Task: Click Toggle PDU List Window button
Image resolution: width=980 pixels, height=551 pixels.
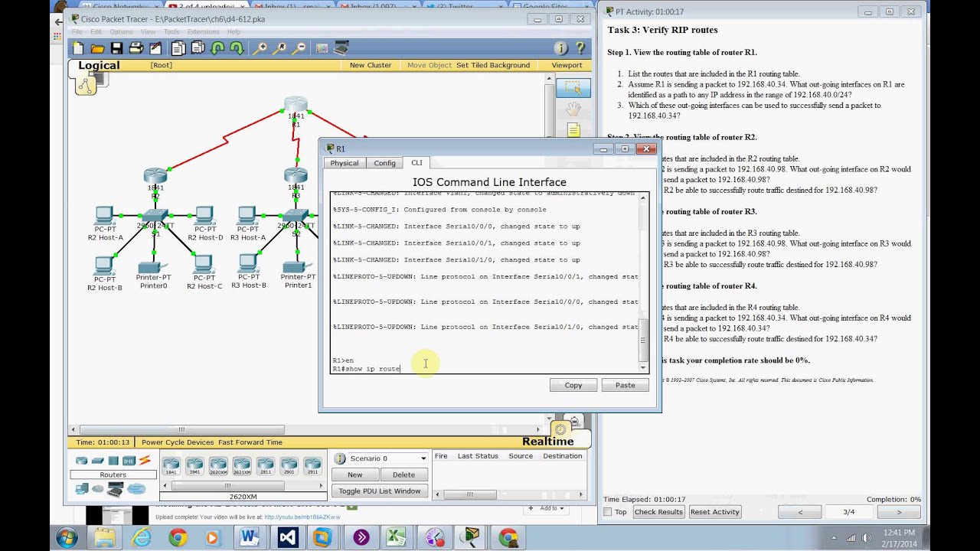Action: point(379,491)
